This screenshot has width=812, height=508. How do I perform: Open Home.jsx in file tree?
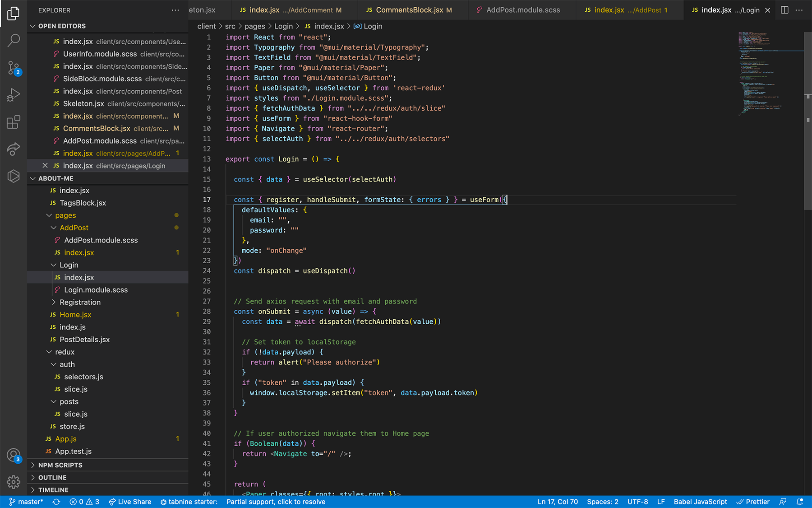[108, 315]
